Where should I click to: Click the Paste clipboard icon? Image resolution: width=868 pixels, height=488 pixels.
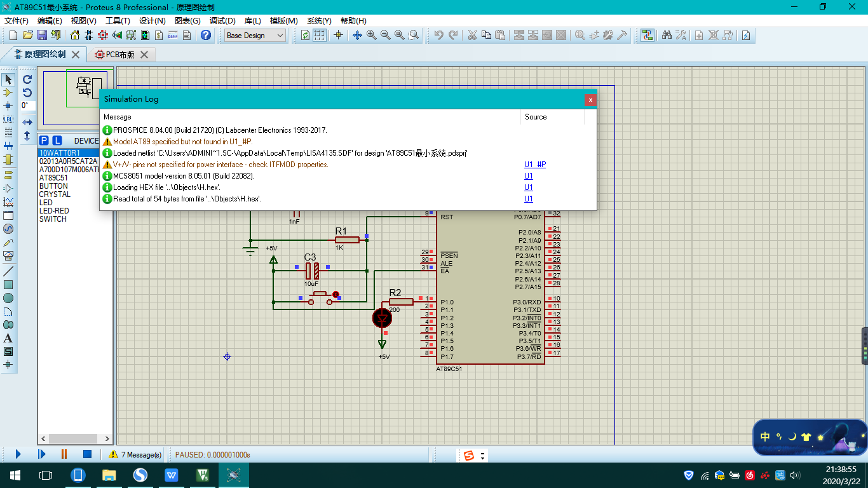click(x=500, y=35)
